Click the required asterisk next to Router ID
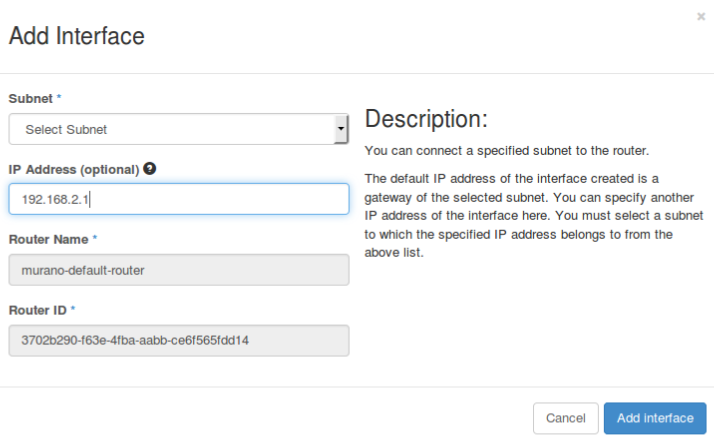This screenshot has height=444, width=714. click(x=72, y=310)
